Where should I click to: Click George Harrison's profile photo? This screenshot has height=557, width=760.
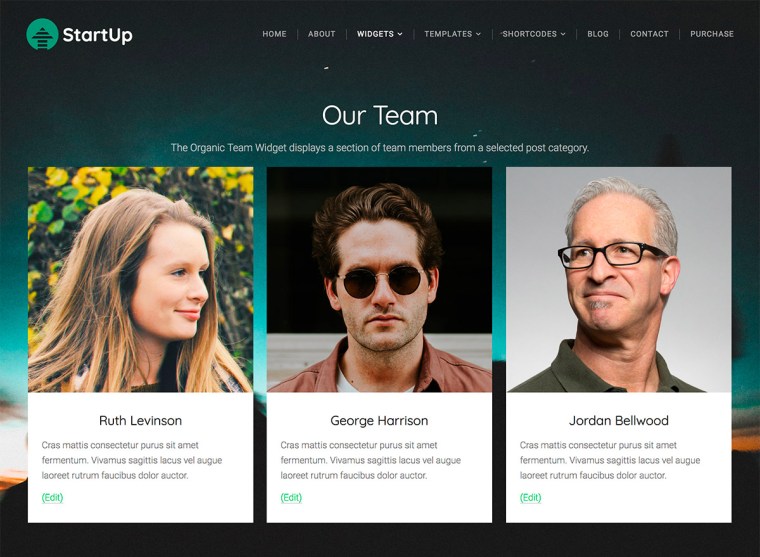379,280
